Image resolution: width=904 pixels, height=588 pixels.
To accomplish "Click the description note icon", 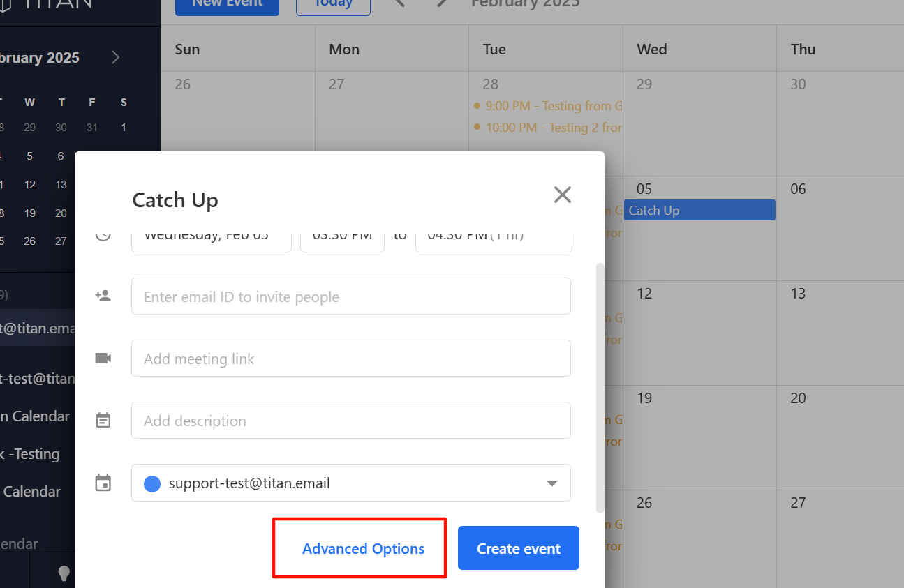I will [x=103, y=421].
